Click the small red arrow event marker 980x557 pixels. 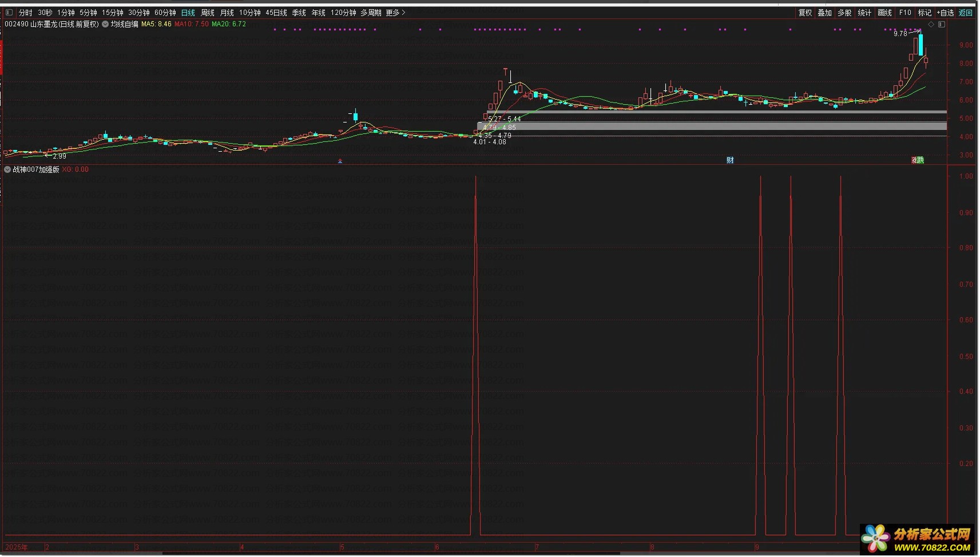point(340,161)
